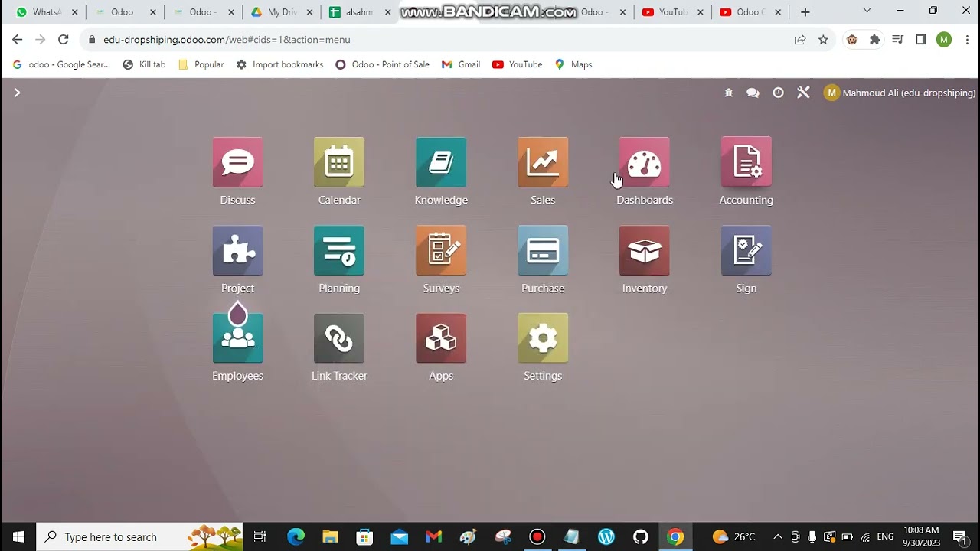Open the Sales app
980x551 pixels.
point(543,162)
